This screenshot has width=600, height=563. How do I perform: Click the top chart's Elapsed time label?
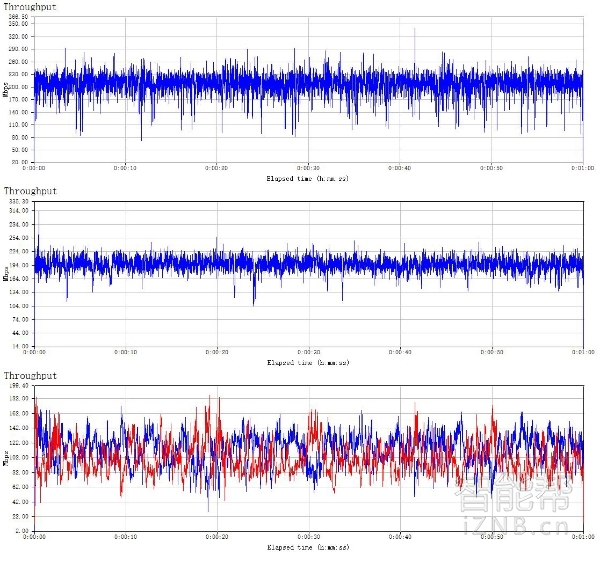tap(308, 178)
